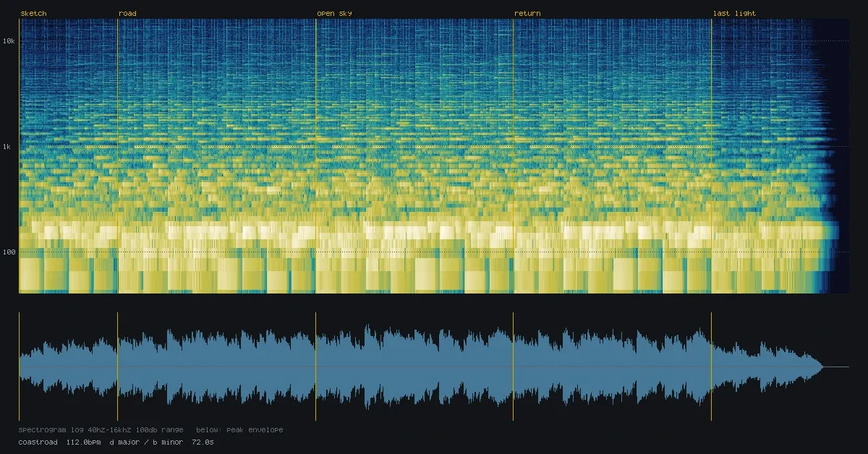
Task: Click the "return" marker line in waveform
Action: tap(514, 367)
